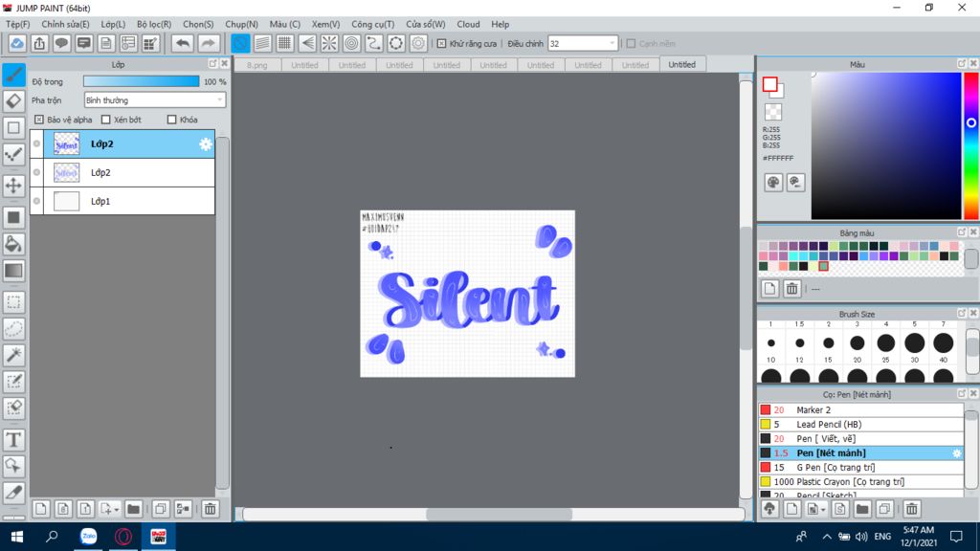
Task: Choose brush size 7 preset
Action: pos(943,342)
